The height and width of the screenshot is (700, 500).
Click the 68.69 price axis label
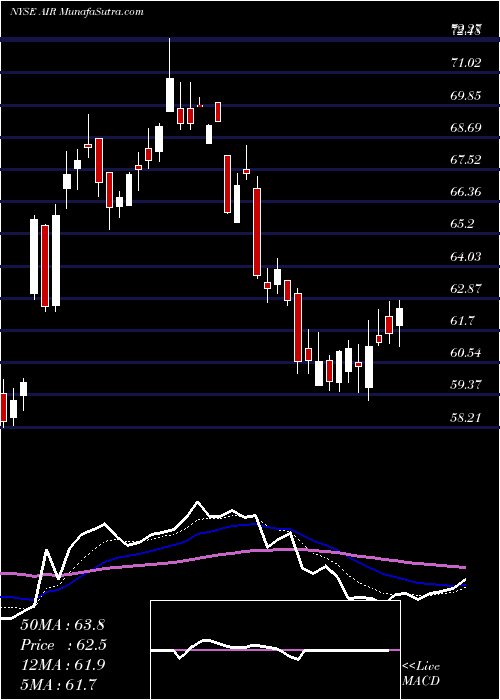466,128
